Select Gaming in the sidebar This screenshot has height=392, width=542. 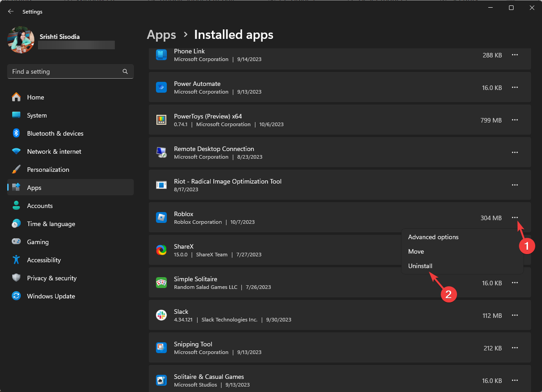(38, 241)
